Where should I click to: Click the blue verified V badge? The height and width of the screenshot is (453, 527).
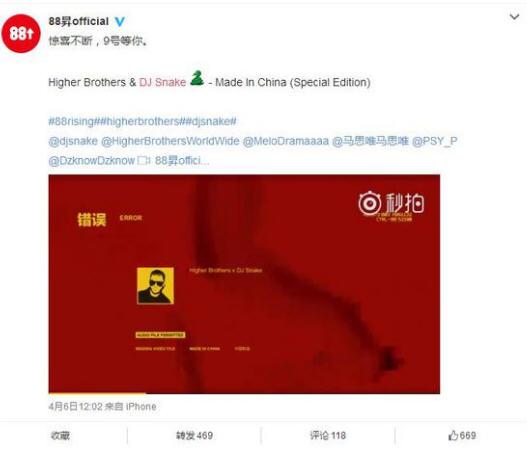pos(120,22)
